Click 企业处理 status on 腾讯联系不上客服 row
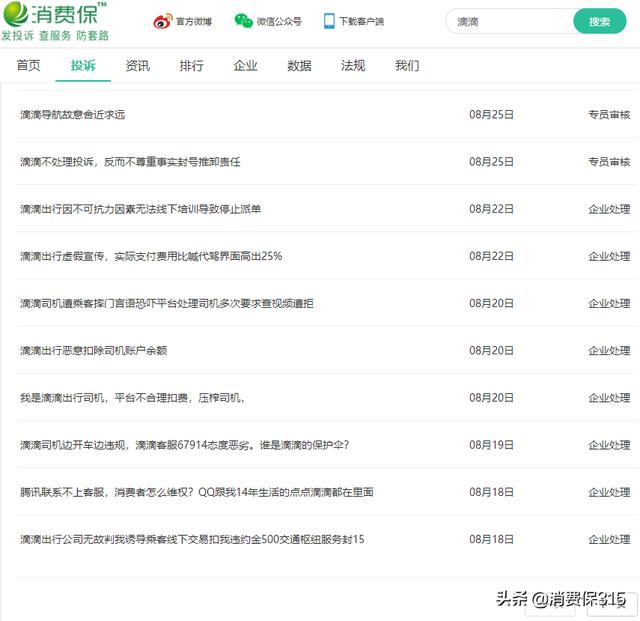Screen dimensions: 640x621 (609, 492)
